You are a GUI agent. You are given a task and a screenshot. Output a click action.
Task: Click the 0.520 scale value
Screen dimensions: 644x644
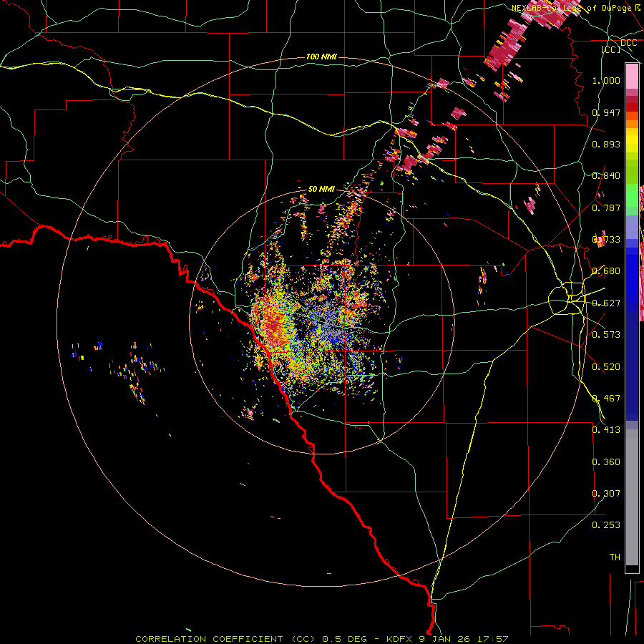(606, 367)
